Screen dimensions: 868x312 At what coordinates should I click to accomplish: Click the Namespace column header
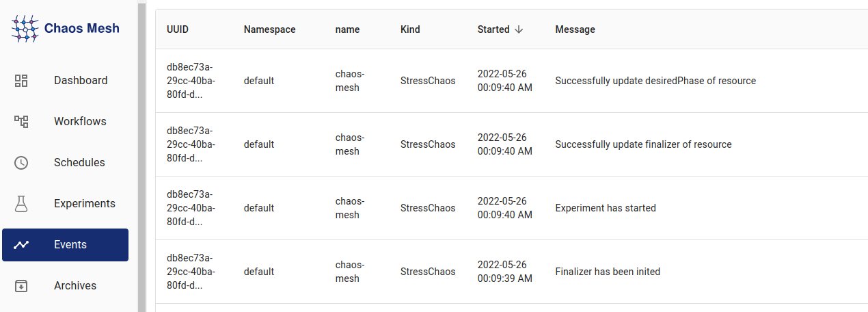pyautogui.click(x=269, y=29)
